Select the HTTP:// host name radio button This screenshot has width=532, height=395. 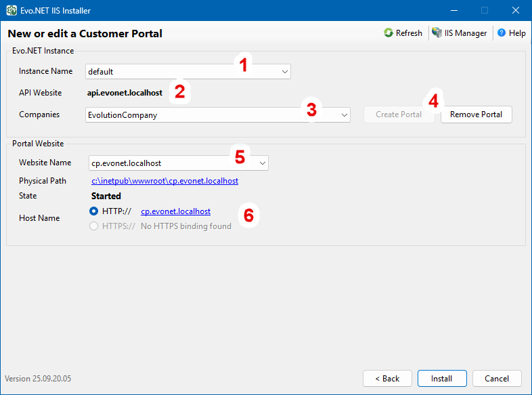pyautogui.click(x=94, y=211)
